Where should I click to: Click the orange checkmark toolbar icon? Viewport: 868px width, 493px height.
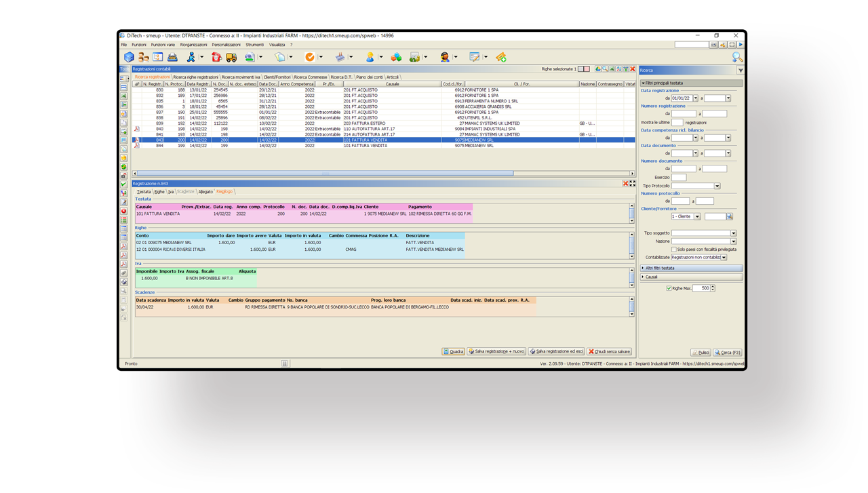click(310, 58)
